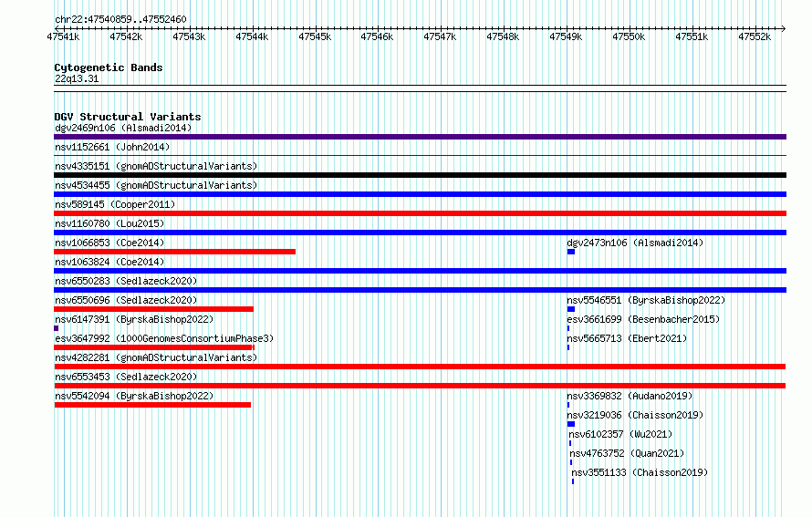Click dgv2473n106 (Alsmadi2014) label
The width and height of the screenshot is (812, 517).
635,243
